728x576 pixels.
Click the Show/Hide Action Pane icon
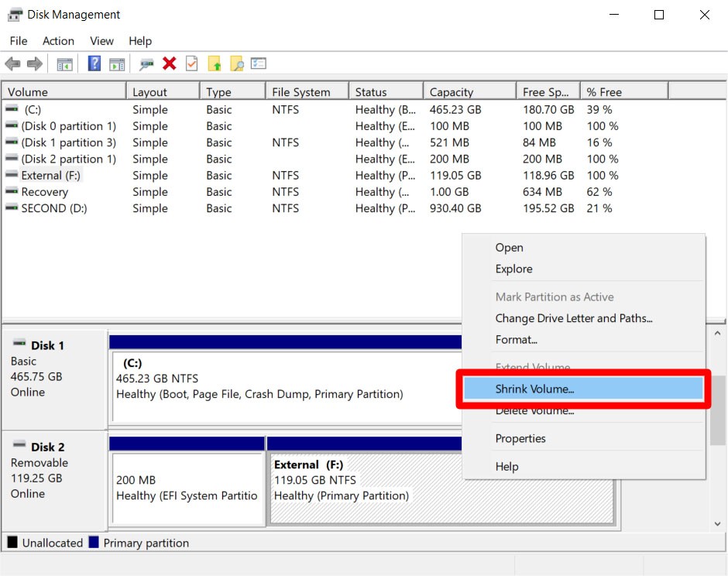click(117, 63)
